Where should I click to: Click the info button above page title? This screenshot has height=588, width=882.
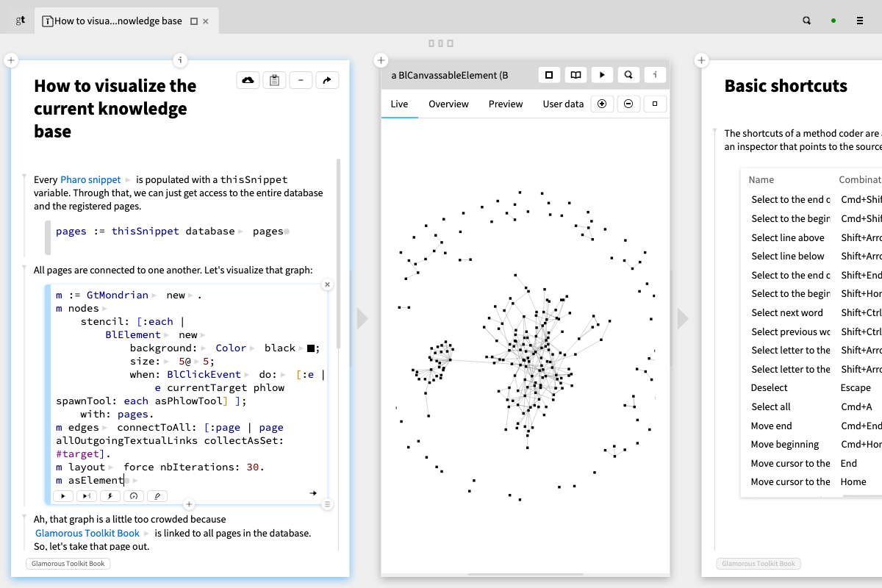[180, 60]
